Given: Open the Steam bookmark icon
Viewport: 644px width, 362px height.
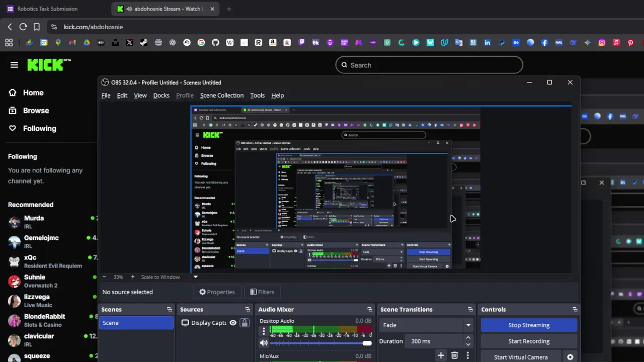Looking at the screenshot, I should point(144,43).
